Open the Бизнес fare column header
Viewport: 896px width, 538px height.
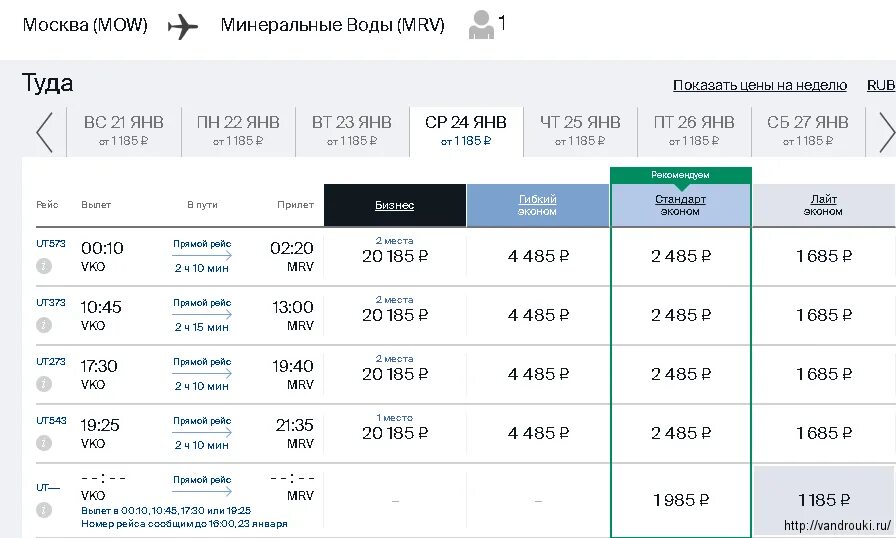click(395, 205)
